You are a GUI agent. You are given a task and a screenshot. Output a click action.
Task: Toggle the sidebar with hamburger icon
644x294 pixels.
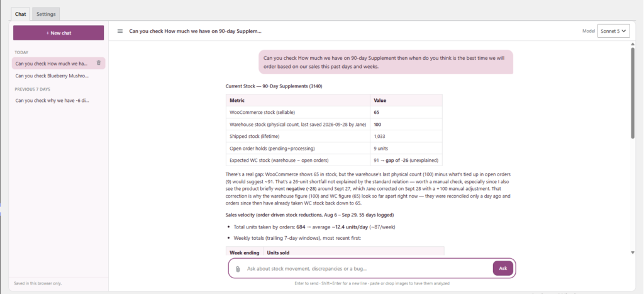120,31
